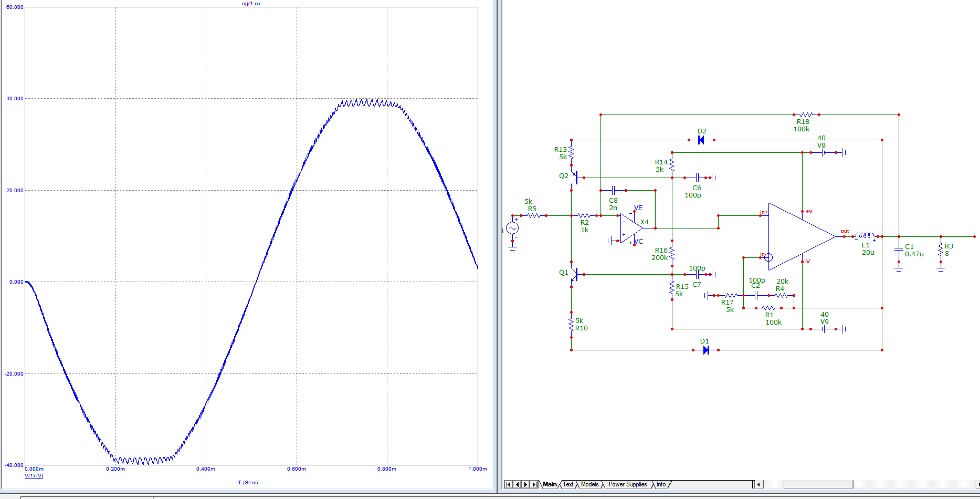Click the amplifier 'in+' pin label
This screenshot has width=980, height=499.
(764, 212)
